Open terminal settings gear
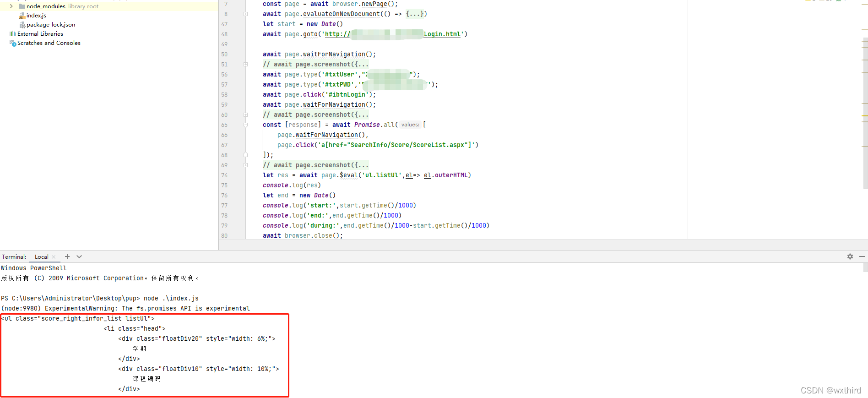This screenshot has width=868, height=398. [x=850, y=256]
